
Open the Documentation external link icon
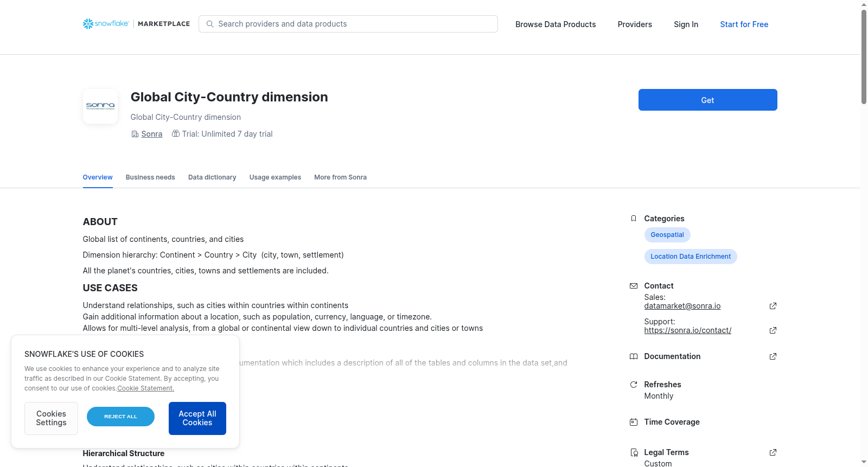[773, 356]
